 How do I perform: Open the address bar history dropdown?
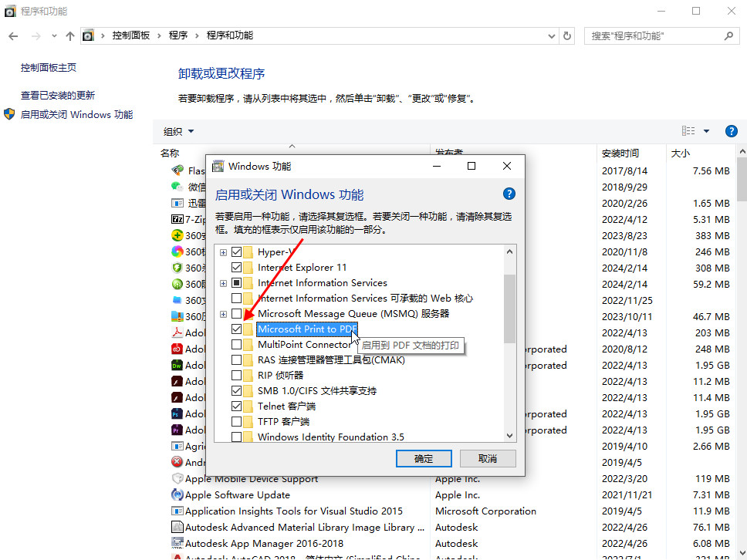point(551,36)
